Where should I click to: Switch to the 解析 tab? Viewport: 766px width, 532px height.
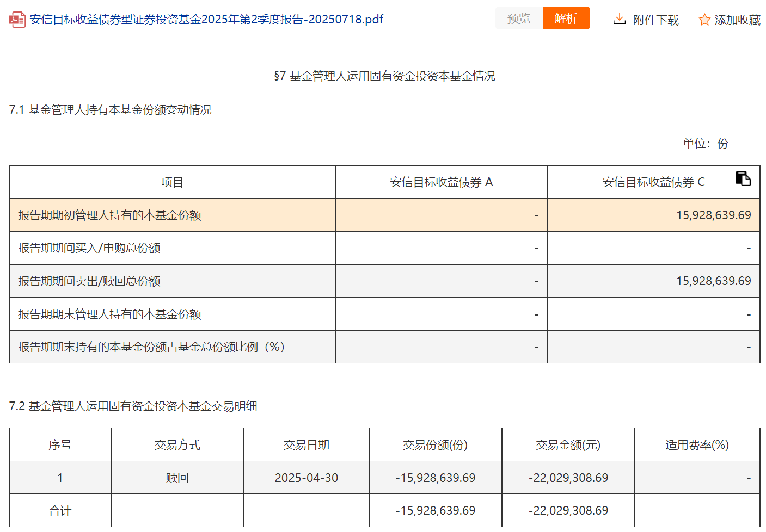point(566,18)
